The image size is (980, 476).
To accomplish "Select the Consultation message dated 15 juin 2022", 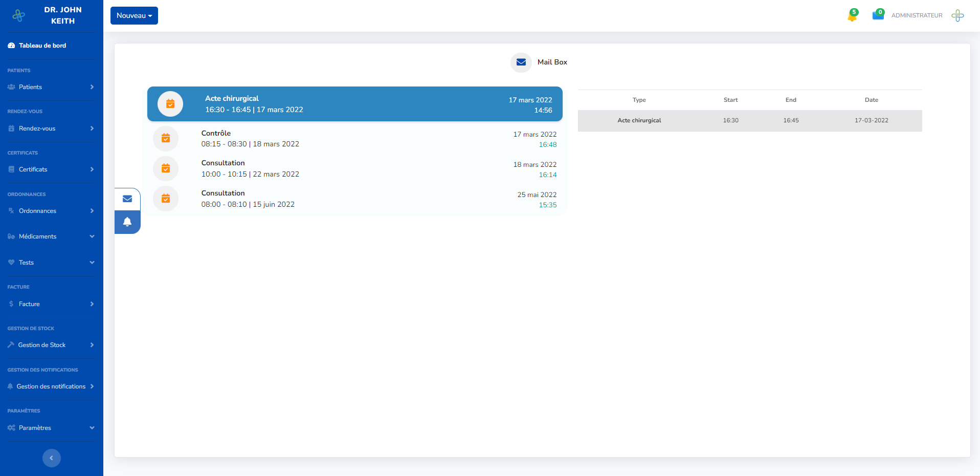I will (357, 199).
